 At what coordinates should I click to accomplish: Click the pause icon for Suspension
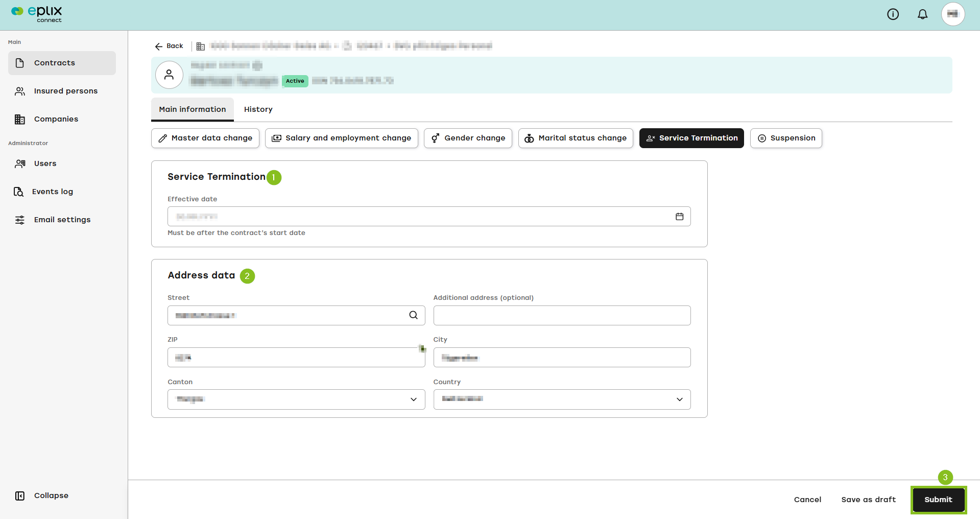[x=762, y=138]
